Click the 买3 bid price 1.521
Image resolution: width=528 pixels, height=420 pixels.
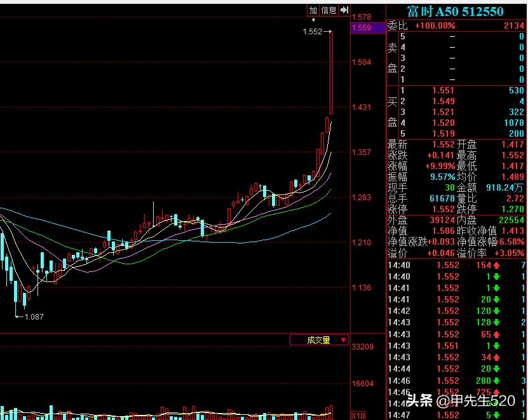(x=443, y=112)
